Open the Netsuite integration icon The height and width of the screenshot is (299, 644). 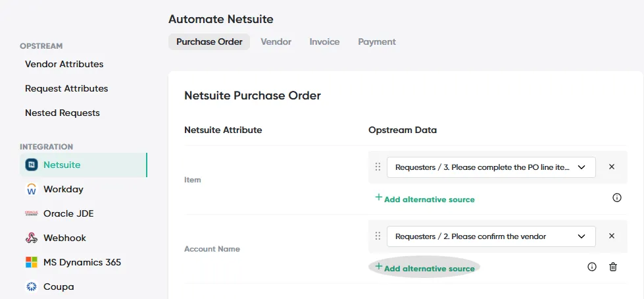tap(32, 165)
